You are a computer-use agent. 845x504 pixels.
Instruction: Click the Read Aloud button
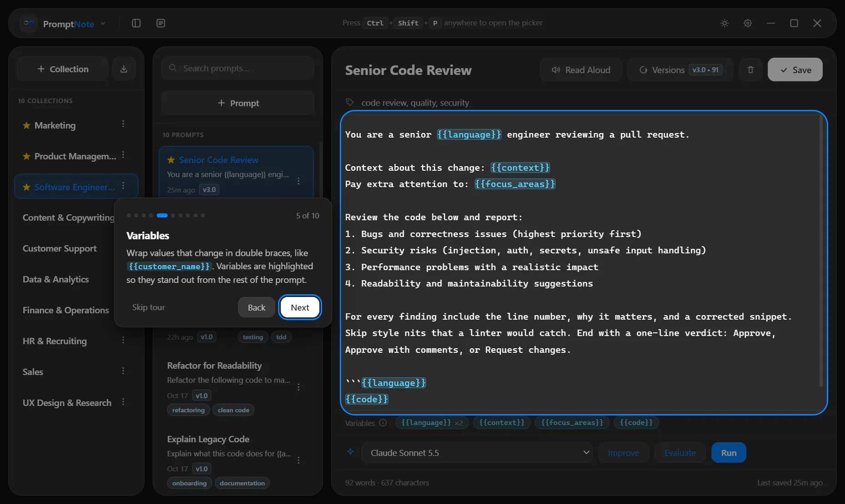581,70
